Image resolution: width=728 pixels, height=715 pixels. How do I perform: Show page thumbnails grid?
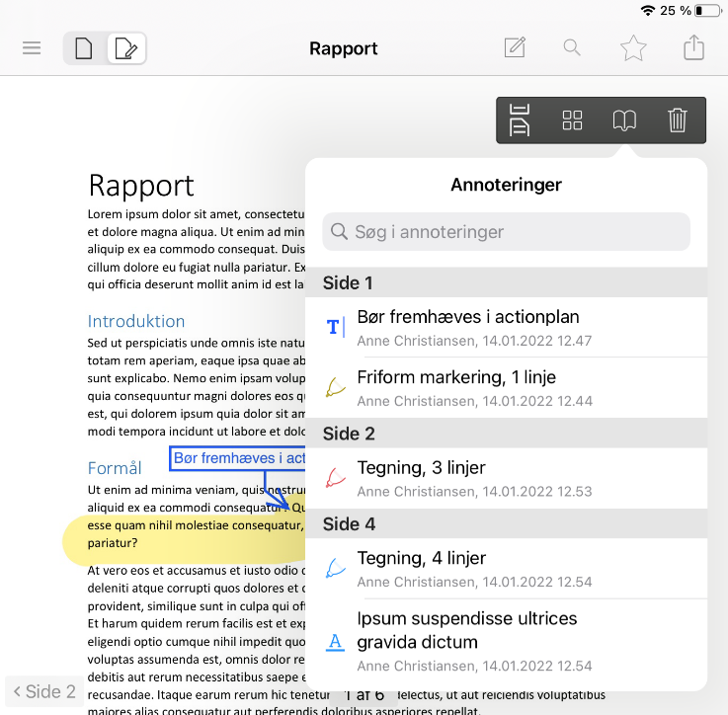click(x=572, y=120)
